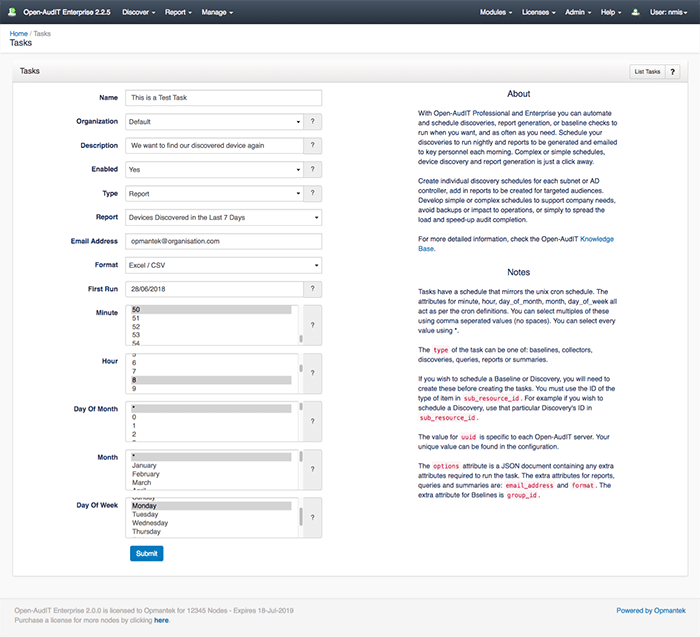
Task: Open the Modules menu
Action: pyautogui.click(x=496, y=12)
